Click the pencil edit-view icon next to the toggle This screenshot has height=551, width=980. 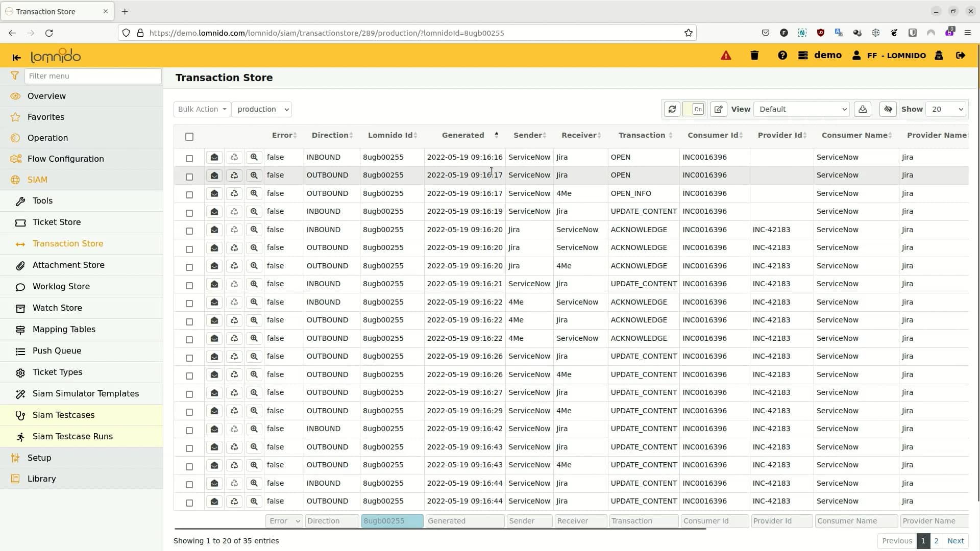click(x=718, y=109)
